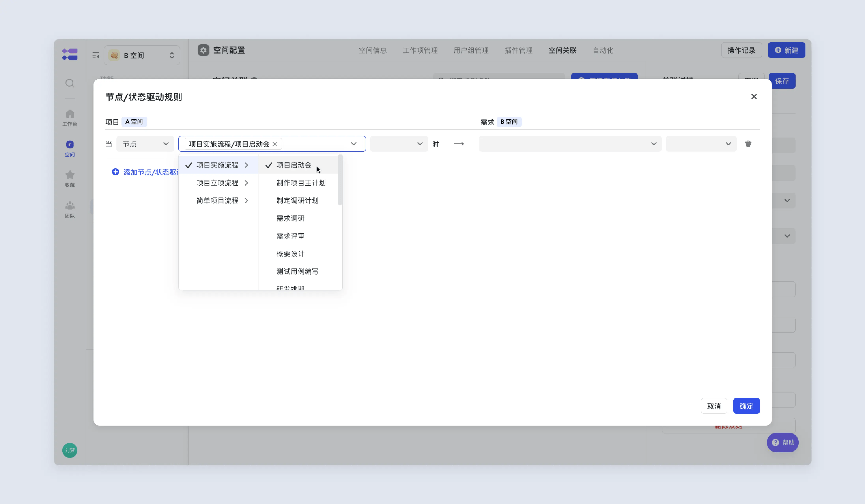This screenshot has width=865, height=504.
Task: Open the 节点 type dropdown
Action: (x=145, y=144)
